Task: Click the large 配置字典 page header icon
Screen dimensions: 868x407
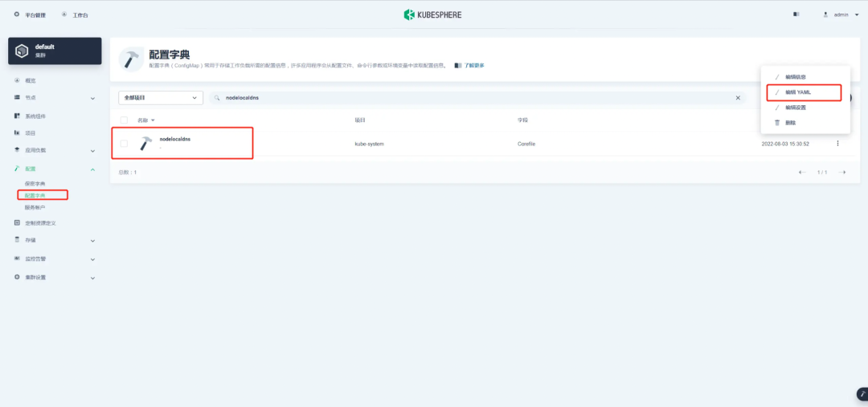Action: click(132, 59)
